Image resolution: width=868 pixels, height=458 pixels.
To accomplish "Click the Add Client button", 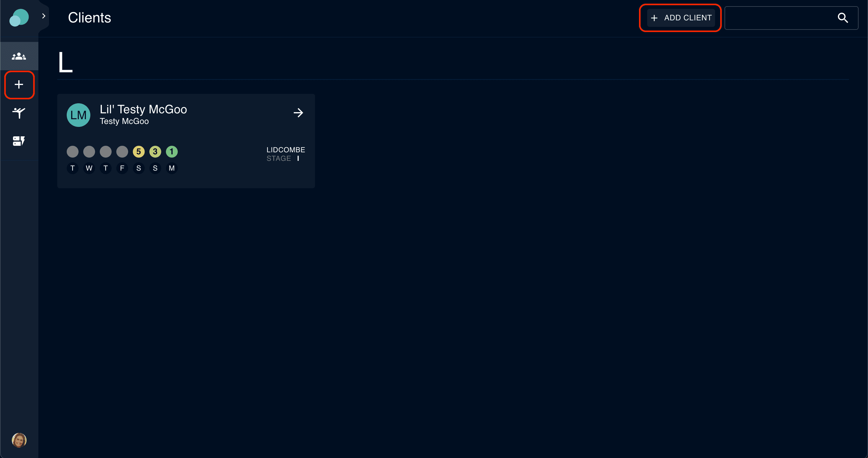I will [681, 18].
